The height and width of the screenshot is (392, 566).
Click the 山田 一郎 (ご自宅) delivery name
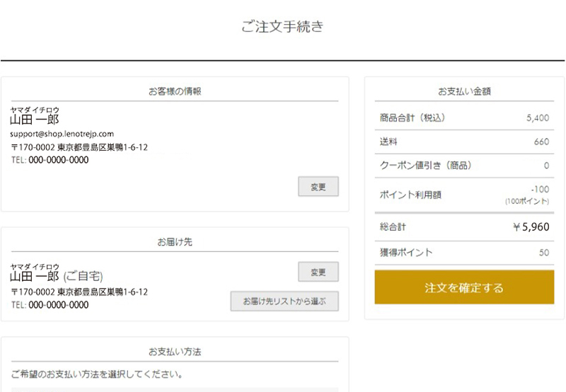57,277
